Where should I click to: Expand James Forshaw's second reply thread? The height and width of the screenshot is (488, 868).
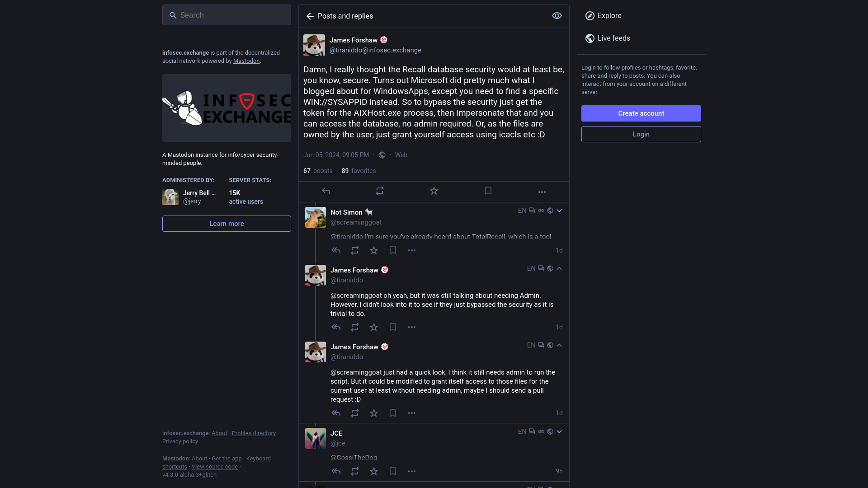pos(559,345)
